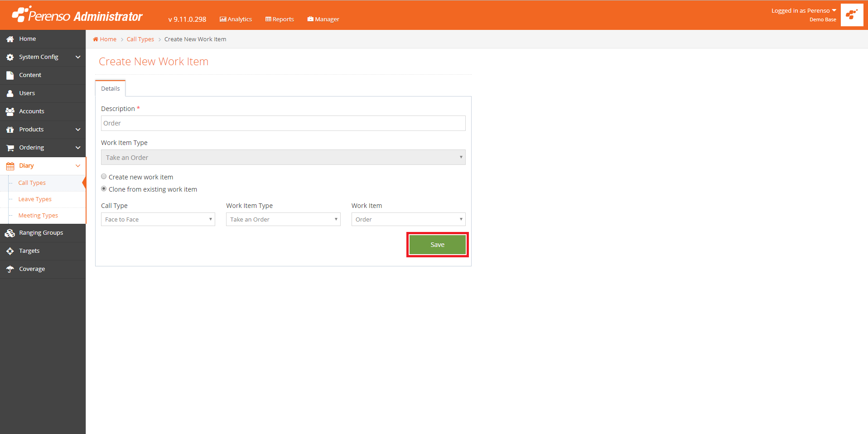The width and height of the screenshot is (868, 434).
Task: Click version text v 9.11.0.298
Action: pyautogui.click(x=187, y=19)
